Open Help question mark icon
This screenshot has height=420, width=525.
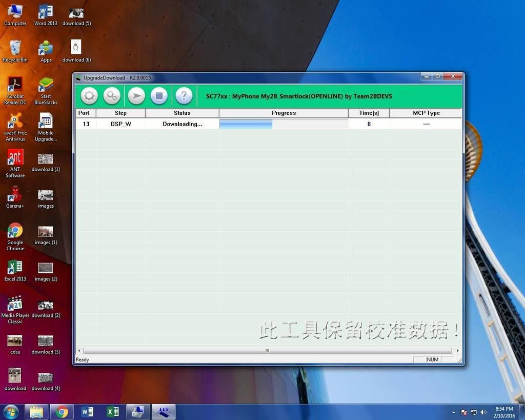point(184,96)
